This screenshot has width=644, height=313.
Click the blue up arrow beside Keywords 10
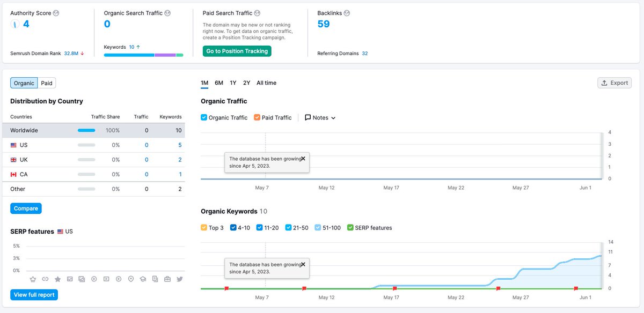tap(138, 47)
